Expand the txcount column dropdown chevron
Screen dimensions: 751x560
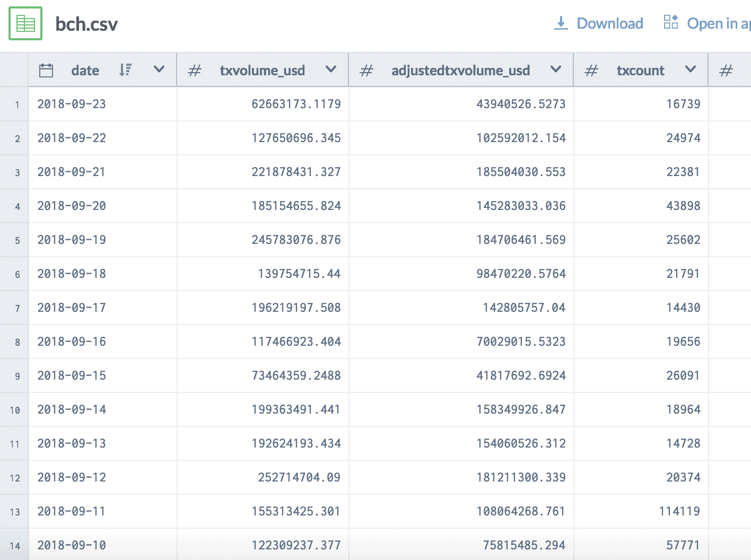(x=691, y=69)
